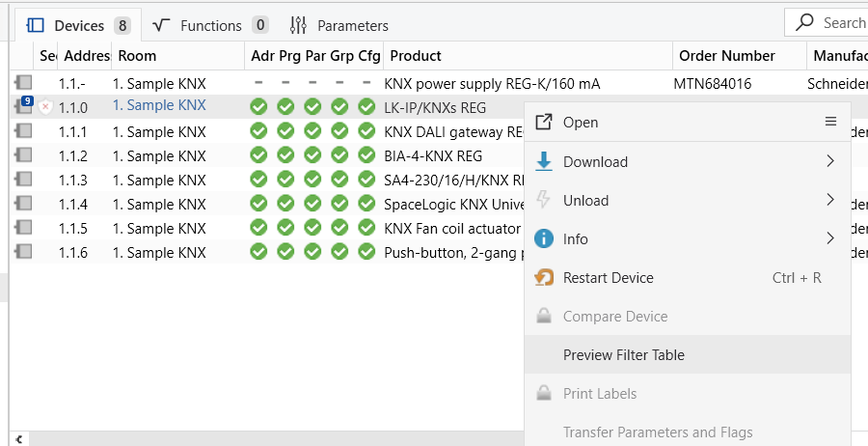Click the Restart Device icon
The width and height of the screenshot is (868, 446).
[x=544, y=278]
